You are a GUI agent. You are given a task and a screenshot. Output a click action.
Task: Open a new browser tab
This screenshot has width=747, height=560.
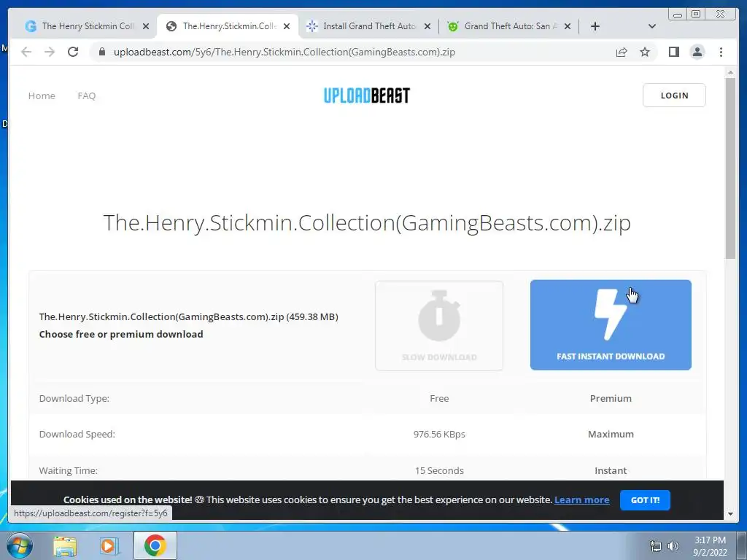click(595, 26)
